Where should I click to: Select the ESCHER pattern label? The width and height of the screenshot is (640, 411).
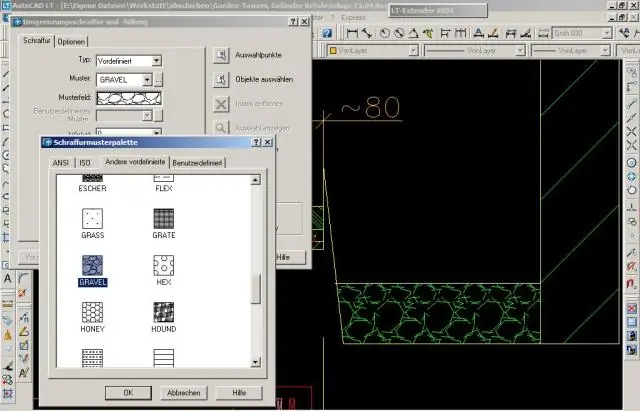click(93, 188)
